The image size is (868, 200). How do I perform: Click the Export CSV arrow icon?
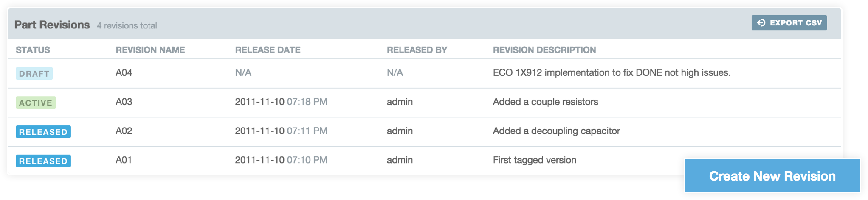(761, 23)
